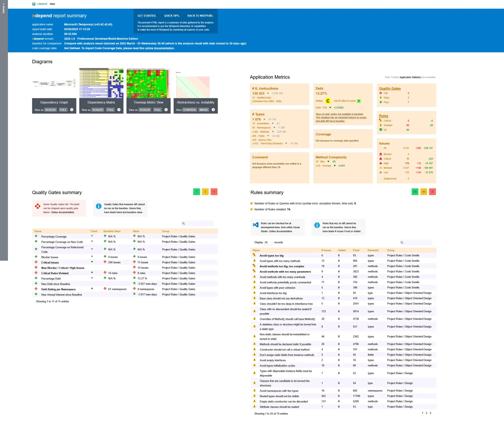View Treemap Metric View as FULL
The image size is (504, 429).
[x=158, y=110]
